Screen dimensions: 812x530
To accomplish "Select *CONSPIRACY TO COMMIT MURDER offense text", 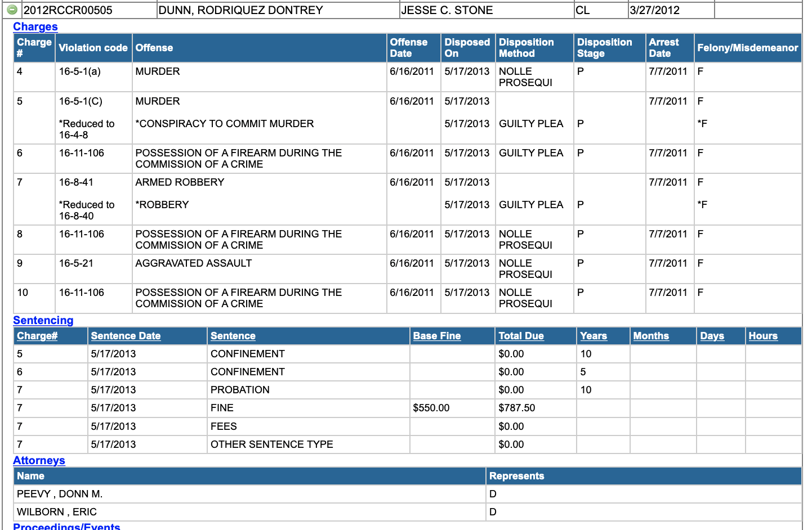I will (x=225, y=124).
